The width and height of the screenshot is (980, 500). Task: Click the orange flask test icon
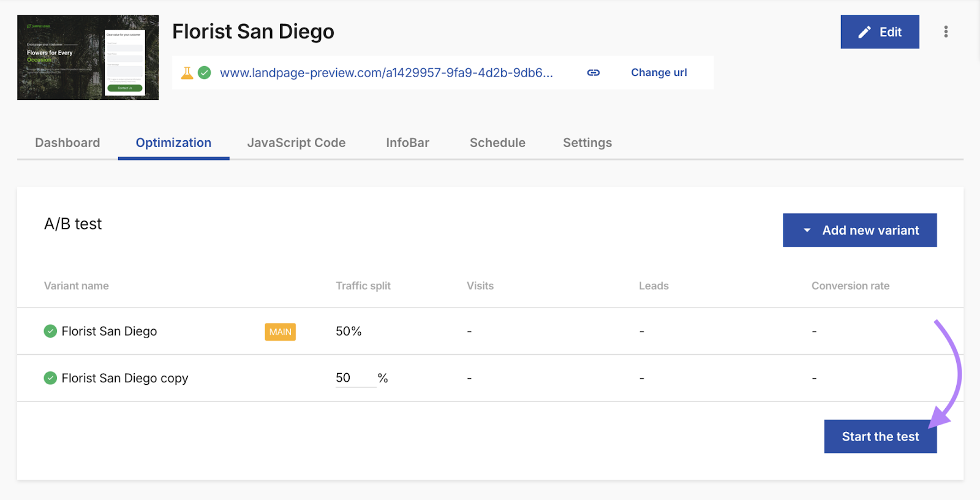tap(187, 73)
